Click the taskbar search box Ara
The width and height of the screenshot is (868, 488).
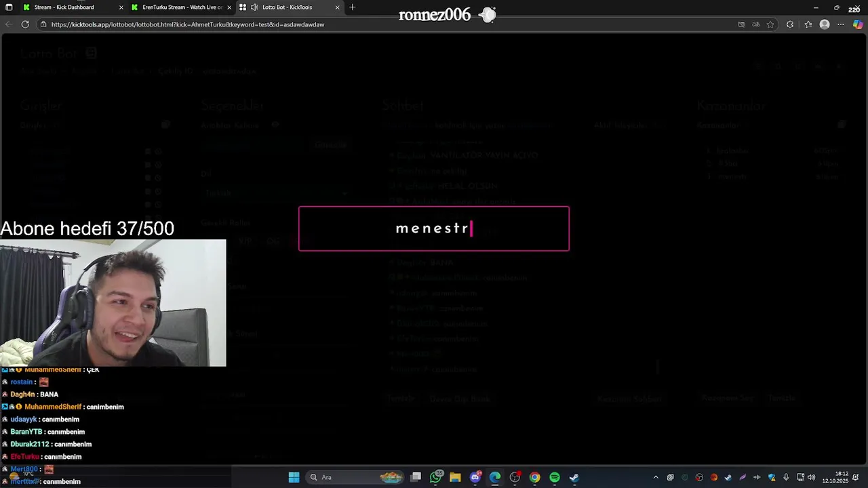[x=355, y=477]
